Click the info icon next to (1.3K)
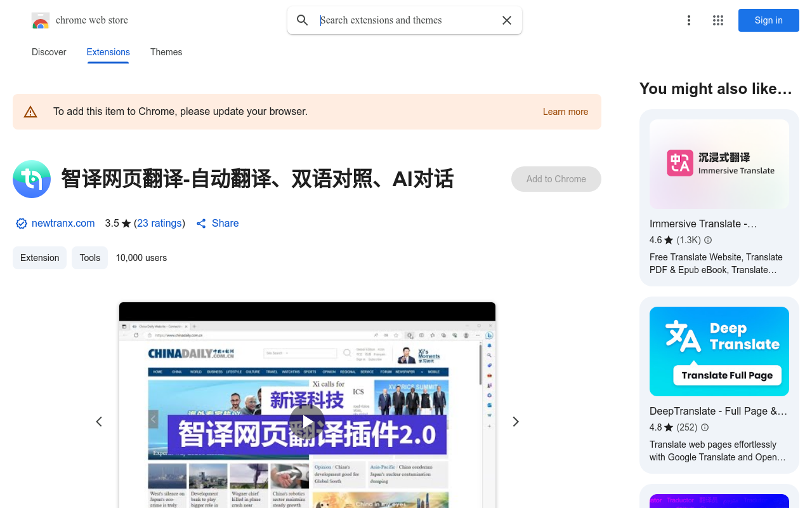Image resolution: width=812 pixels, height=508 pixels. (708, 240)
